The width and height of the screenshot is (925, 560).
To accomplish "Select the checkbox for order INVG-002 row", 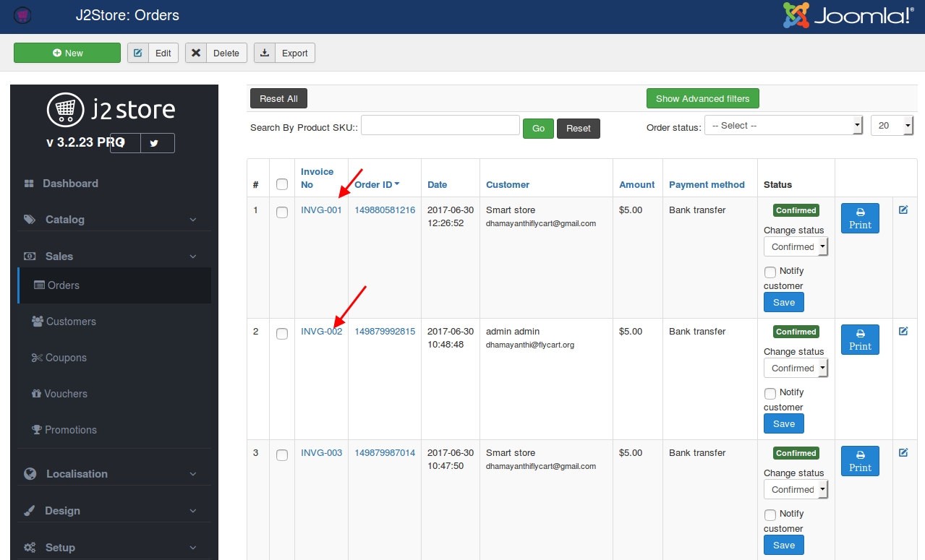I will [x=282, y=333].
